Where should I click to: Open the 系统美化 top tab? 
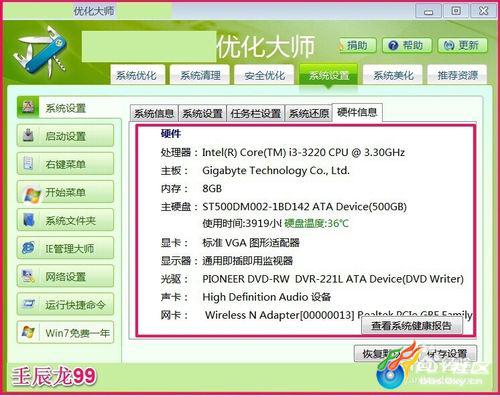pyautogui.click(x=393, y=75)
